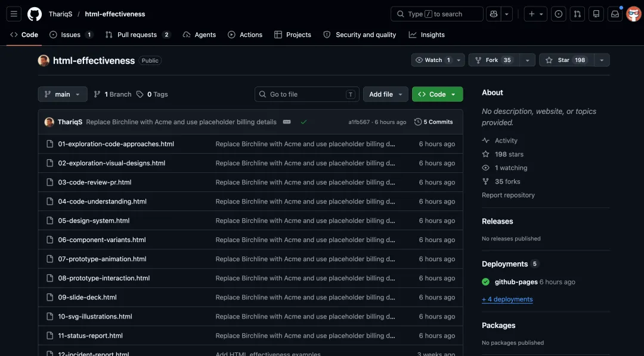Open the Projects tab

click(293, 35)
